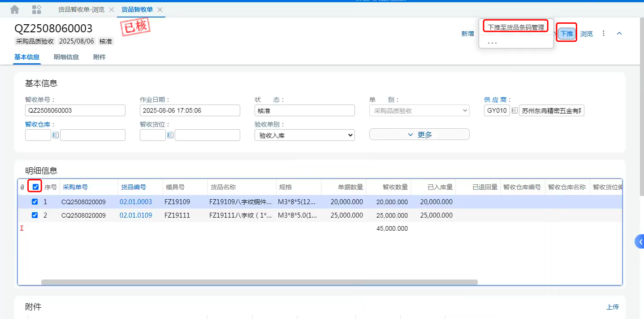Collapse the header using the up chevron

tap(619, 34)
